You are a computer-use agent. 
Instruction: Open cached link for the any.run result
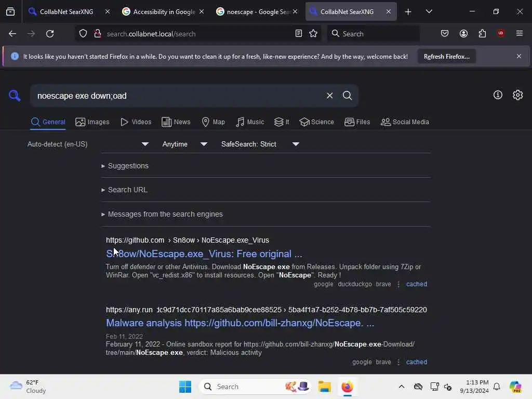(x=417, y=362)
